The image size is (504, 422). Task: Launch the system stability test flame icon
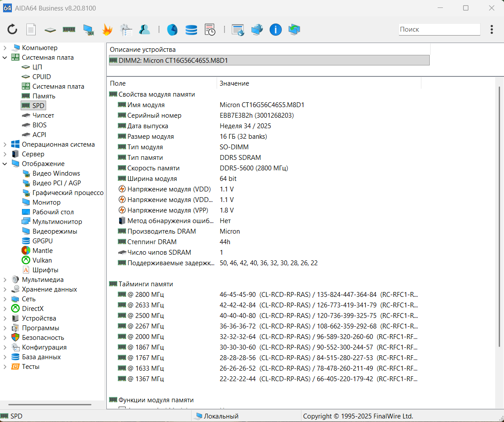(107, 29)
